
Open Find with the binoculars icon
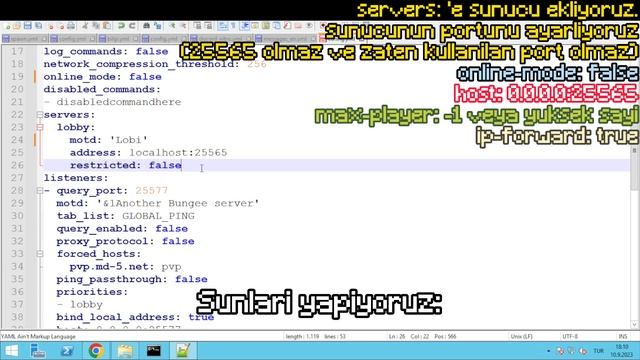(147, 26)
